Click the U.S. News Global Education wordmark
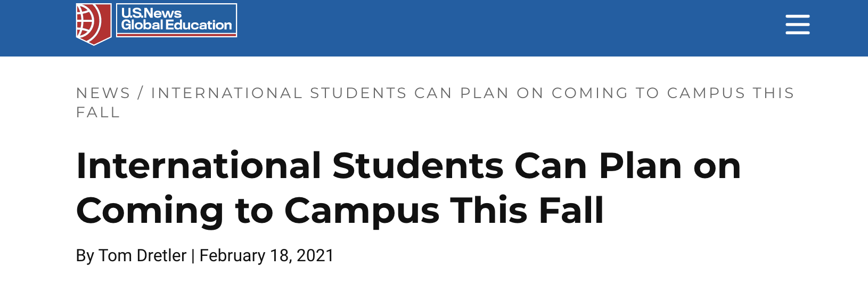Screen dimensions: 868x306 pos(176,20)
